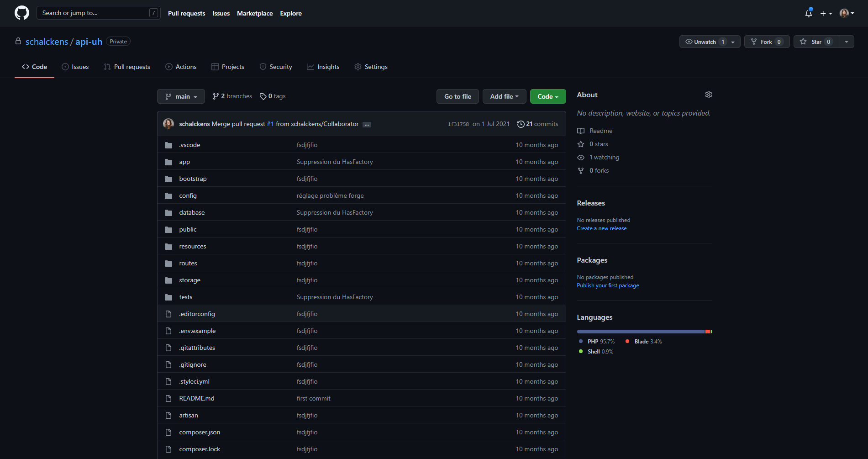This screenshot has width=868, height=459.
Task: Open the green Code dropdown
Action: [x=548, y=96]
